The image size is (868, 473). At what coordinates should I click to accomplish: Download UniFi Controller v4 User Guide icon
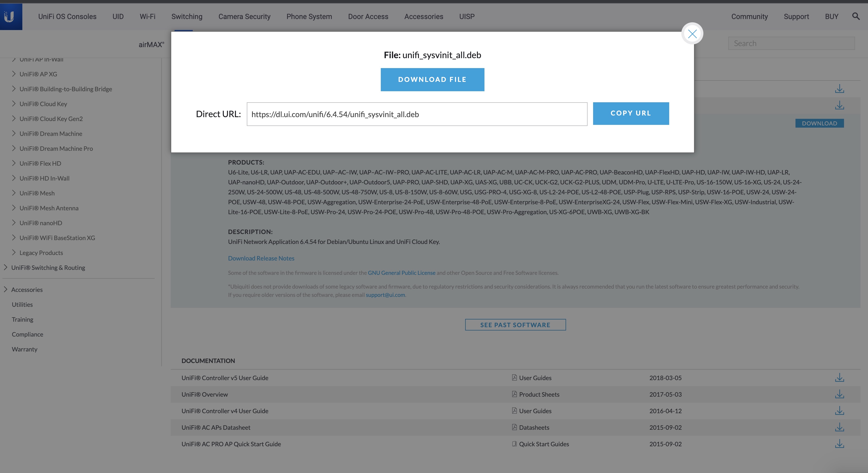(839, 410)
